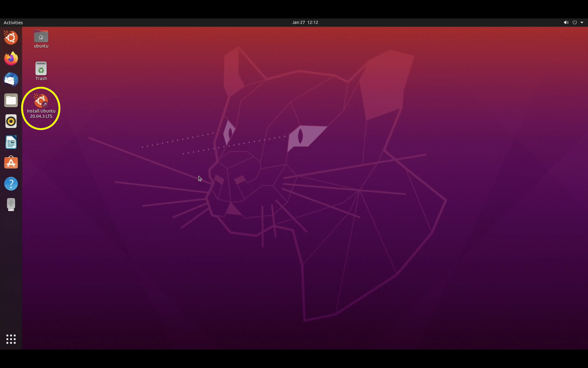This screenshot has height=368, width=588.
Task: Expand the system menu arrow
Action: click(x=582, y=22)
